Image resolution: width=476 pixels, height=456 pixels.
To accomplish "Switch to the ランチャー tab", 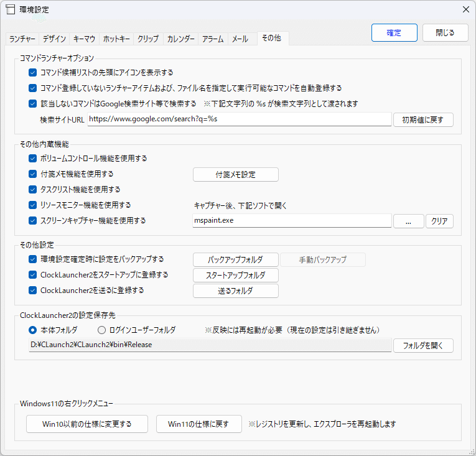I will click(x=22, y=39).
